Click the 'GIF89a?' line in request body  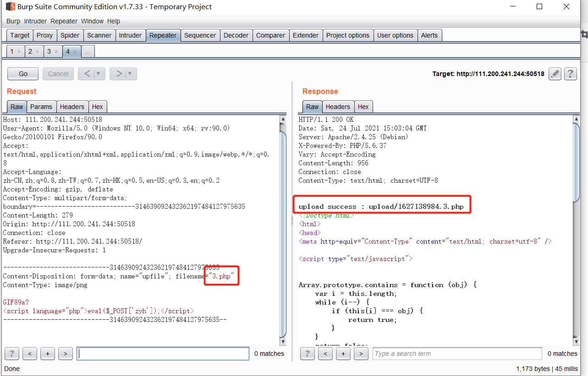tap(16, 302)
